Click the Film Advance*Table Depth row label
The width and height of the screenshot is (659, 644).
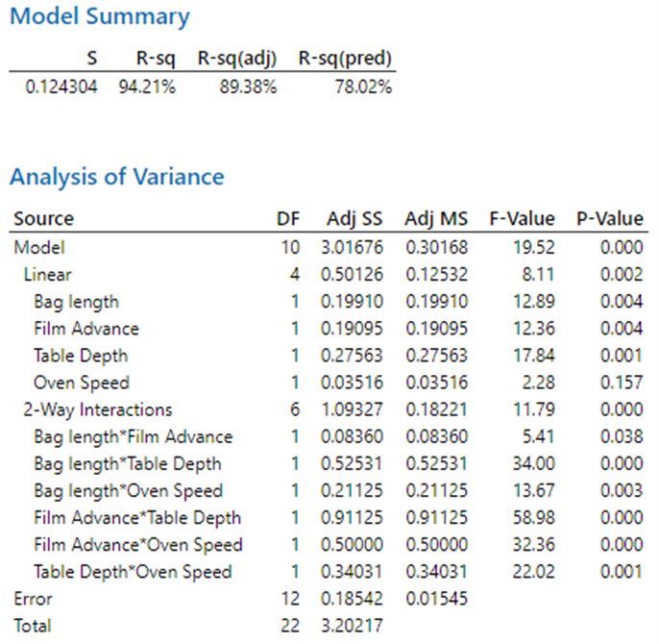point(137,518)
